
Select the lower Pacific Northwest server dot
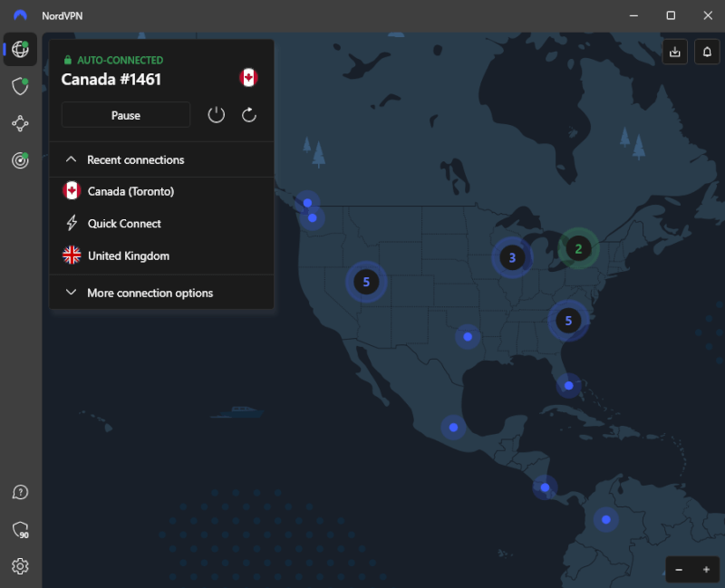pos(312,217)
